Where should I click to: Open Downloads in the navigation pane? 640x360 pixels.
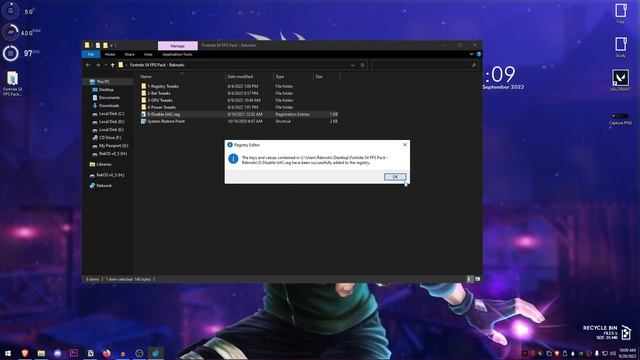106,105
